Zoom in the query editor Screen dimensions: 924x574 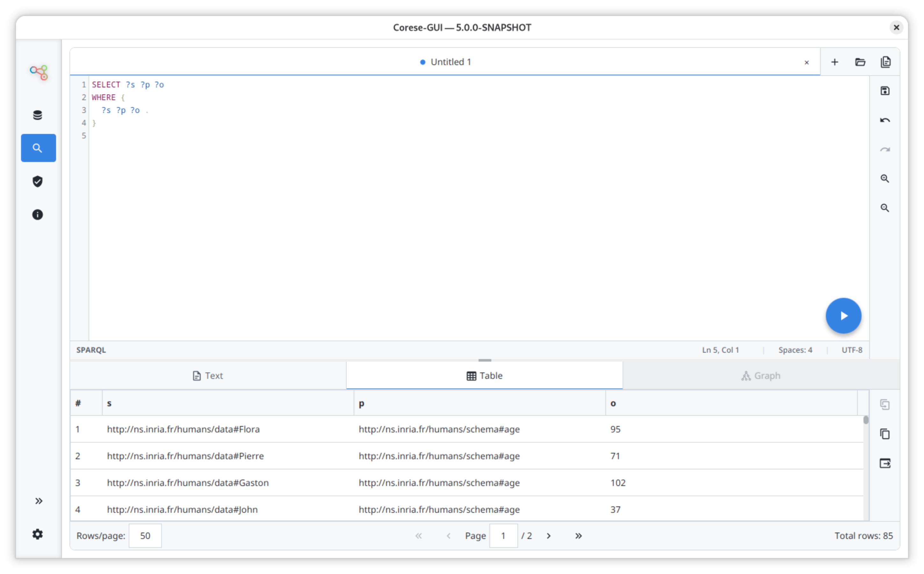884,179
